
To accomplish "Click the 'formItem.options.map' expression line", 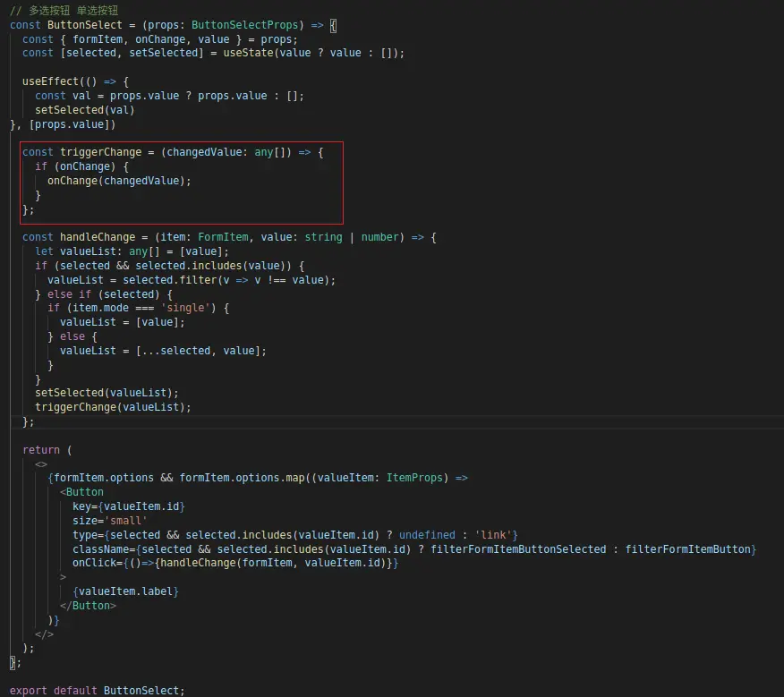I will [x=258, y=478].
